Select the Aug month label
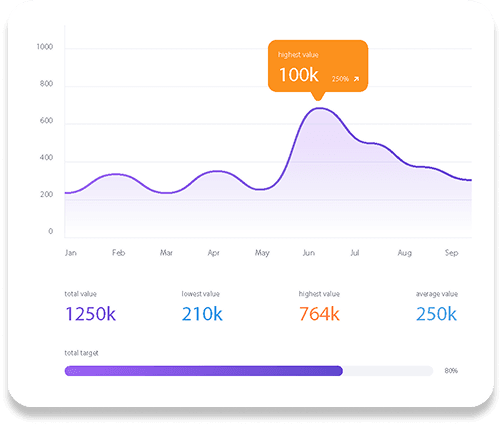The image size is (502, 425). coord(405,253)
